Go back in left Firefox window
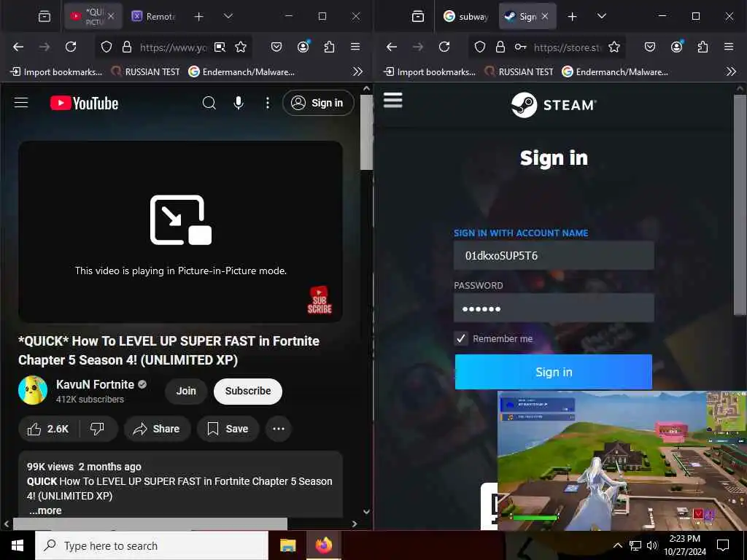The image size is (747, 560). 18,47
